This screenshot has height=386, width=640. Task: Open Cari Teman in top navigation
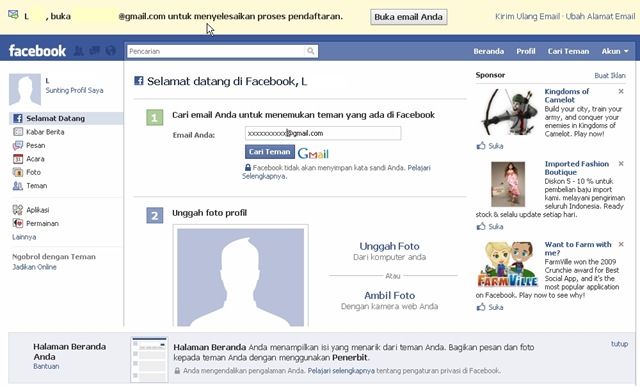tap(568, 51)
